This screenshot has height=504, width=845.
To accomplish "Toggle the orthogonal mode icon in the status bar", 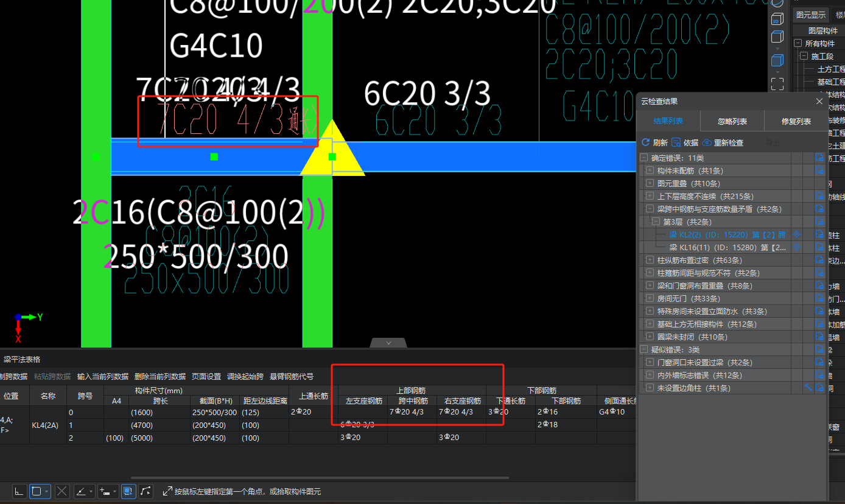I will click(20, 491).
